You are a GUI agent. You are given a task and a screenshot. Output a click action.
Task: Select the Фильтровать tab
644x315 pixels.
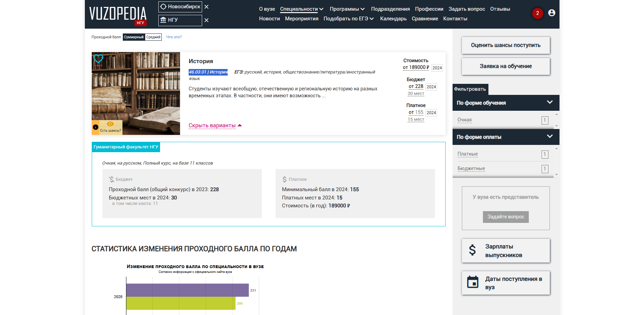click(x=470, y=89)
